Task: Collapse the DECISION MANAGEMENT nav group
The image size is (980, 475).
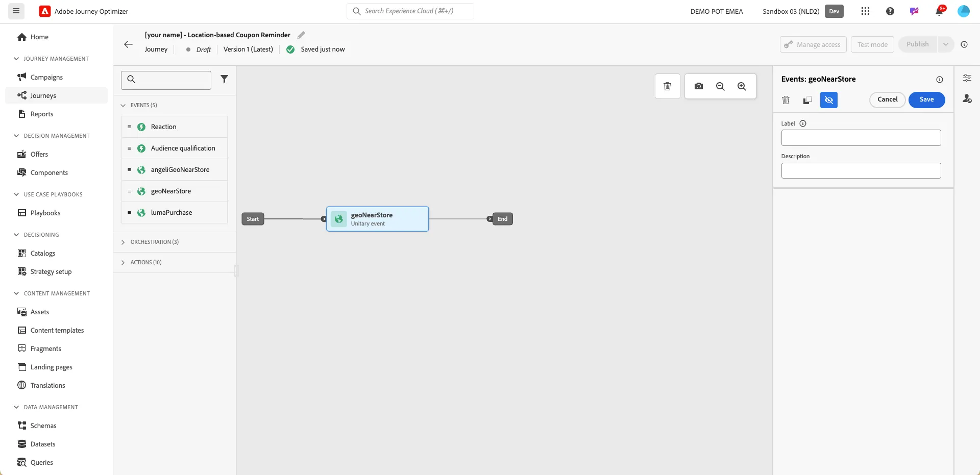Action: 16,136
